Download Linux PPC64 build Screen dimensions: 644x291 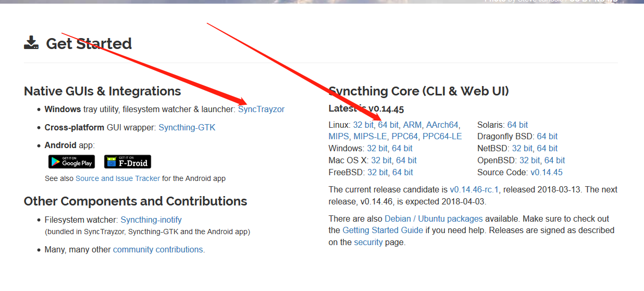405,137
